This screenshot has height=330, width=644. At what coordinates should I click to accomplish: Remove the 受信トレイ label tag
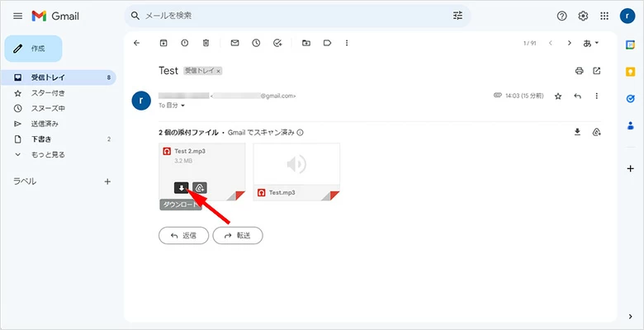[219, 72]
